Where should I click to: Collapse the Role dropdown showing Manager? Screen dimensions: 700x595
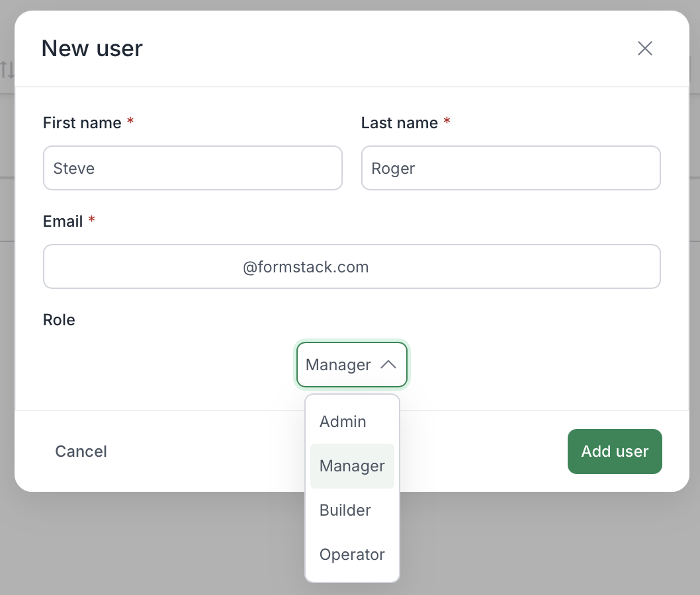[x=351, y=364]
